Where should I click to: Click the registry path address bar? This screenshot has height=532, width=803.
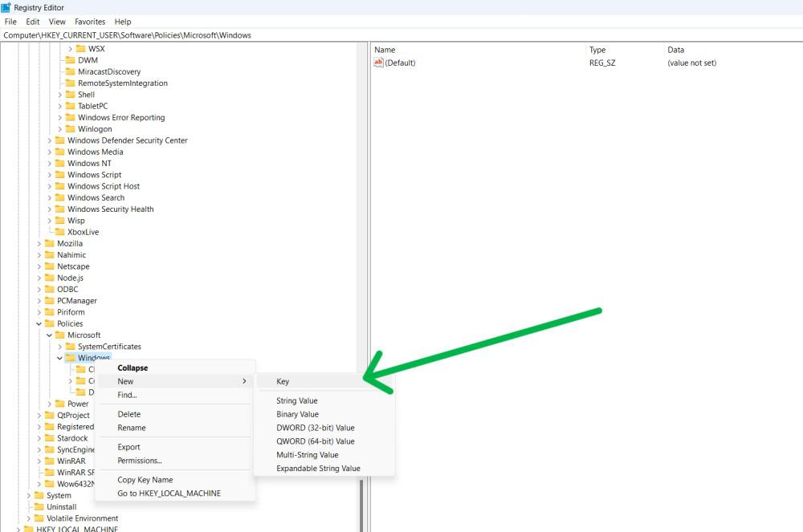[401, 35]
